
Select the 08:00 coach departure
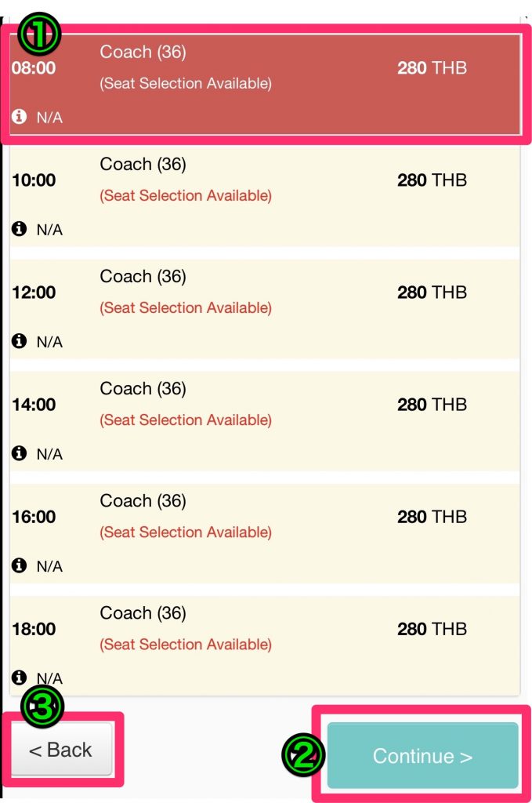(265, 85)
